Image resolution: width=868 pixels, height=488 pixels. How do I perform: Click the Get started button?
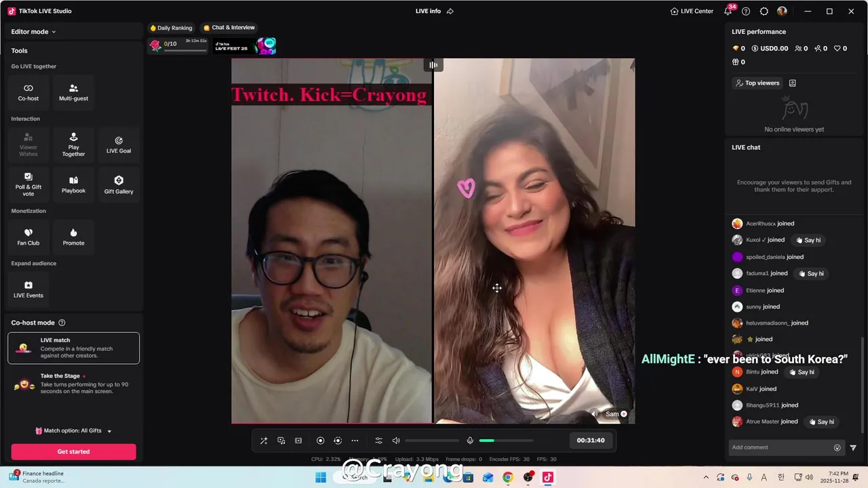73,451
